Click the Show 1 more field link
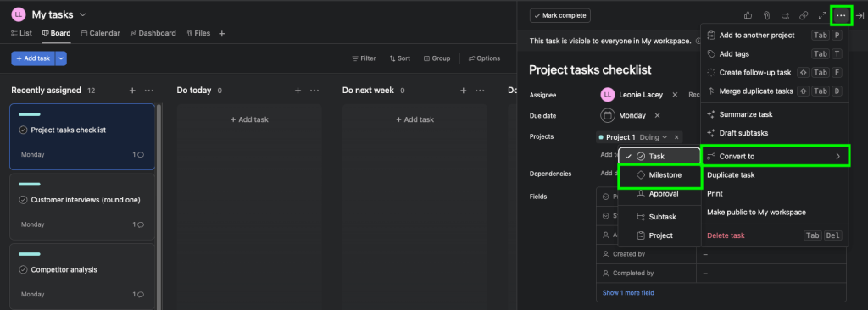 tap(628, 293)
